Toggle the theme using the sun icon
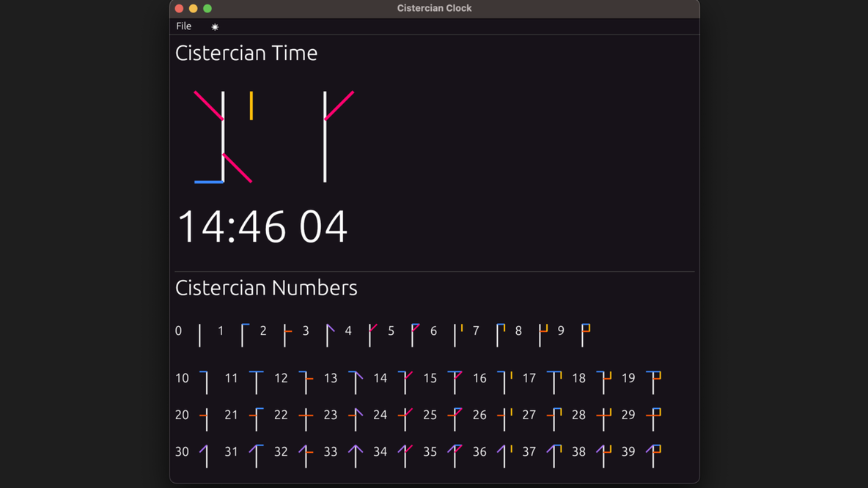The image size is (868, 488). (215, 26)
